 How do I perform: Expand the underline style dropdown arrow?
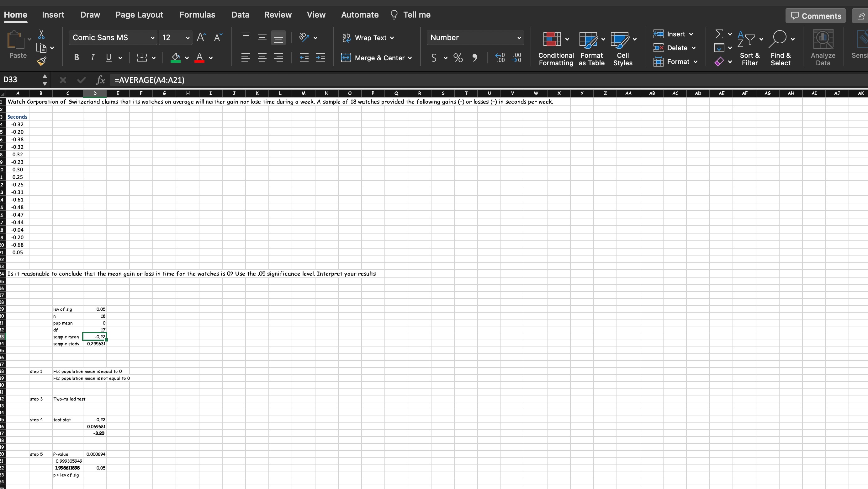click(x=120, y=58)
